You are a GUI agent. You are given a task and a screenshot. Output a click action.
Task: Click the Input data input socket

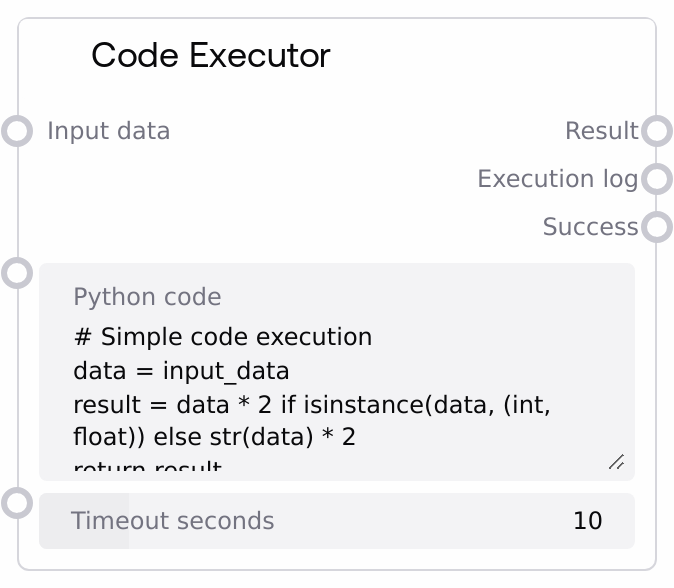[x=17, y=131]
